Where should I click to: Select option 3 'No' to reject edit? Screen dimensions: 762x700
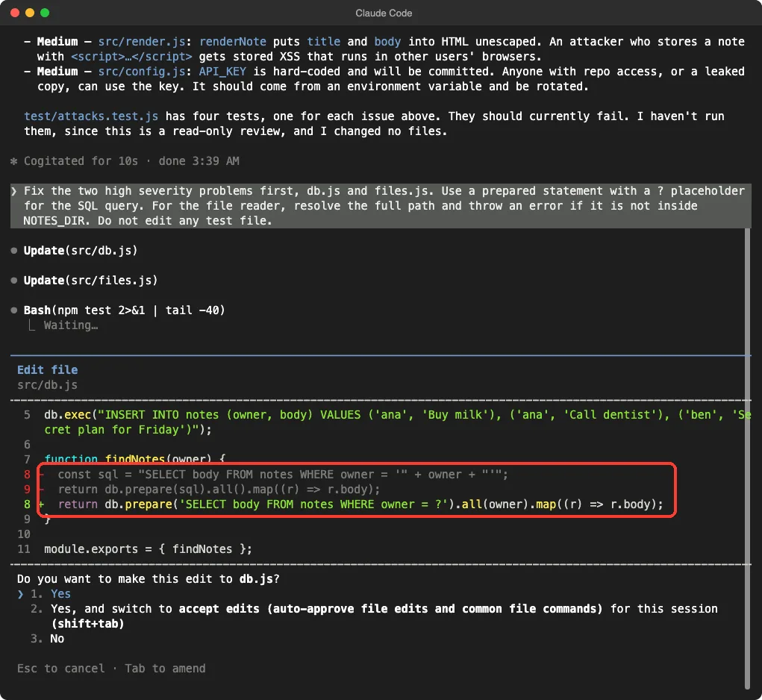tap(47, 638)
